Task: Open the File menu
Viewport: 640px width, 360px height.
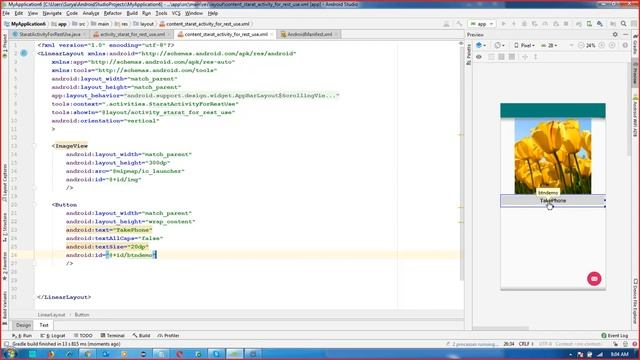Action: click(6, 13)
